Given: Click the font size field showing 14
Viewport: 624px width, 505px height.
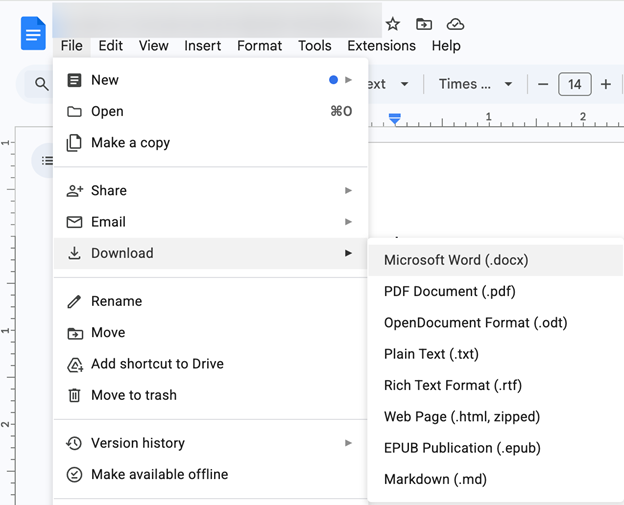Looking at the screenshot, I should pos(575,84).
